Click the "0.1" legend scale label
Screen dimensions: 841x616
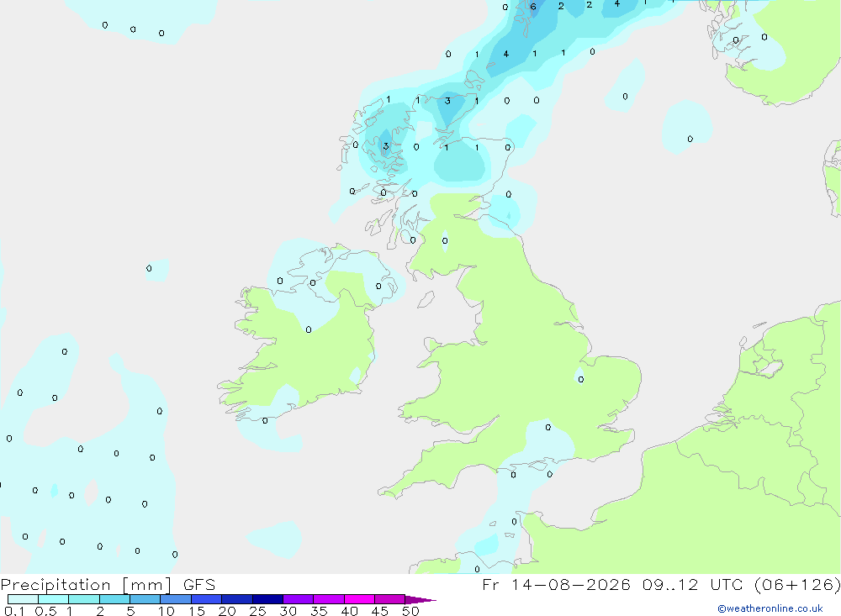pos(14,611)
